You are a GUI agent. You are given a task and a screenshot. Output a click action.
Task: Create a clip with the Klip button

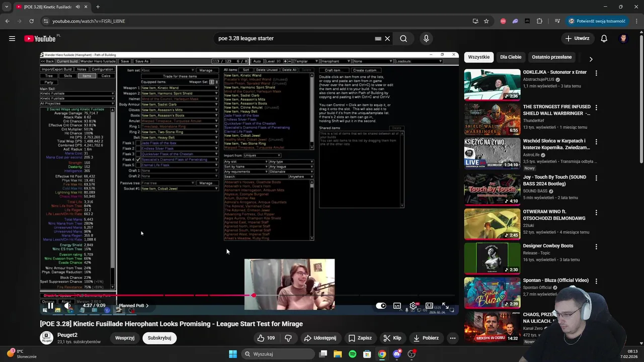(393, 338)
